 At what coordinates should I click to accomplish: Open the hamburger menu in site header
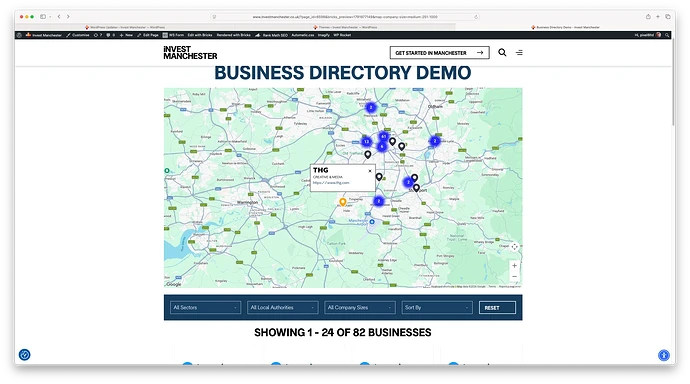519,53
